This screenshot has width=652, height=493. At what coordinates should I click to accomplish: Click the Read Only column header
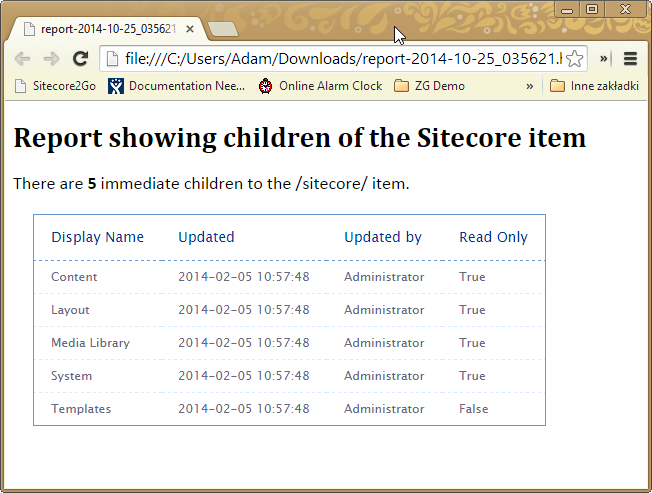click(493, 237)
